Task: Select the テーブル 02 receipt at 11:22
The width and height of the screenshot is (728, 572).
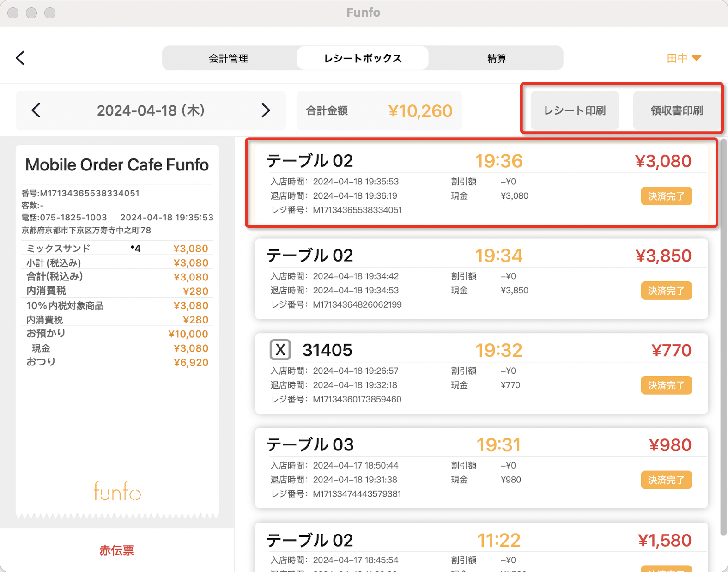Action: tap(481, 548)
